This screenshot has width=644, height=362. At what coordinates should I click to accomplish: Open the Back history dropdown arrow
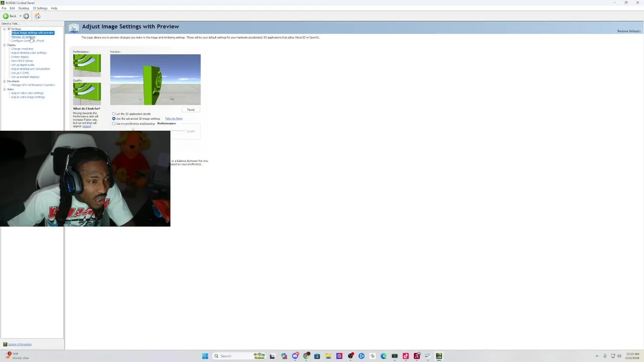click(20, 16)
